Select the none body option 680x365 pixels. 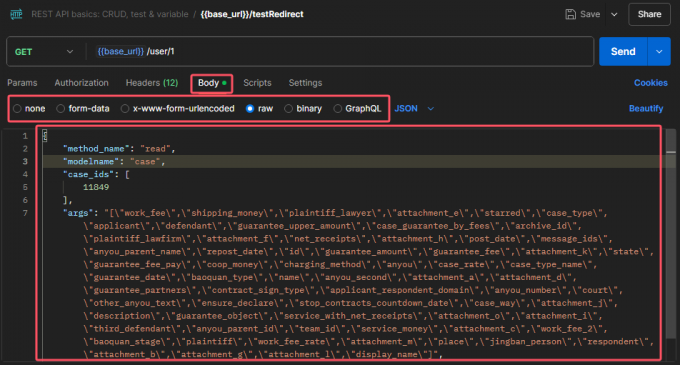(x=29, y=109)
